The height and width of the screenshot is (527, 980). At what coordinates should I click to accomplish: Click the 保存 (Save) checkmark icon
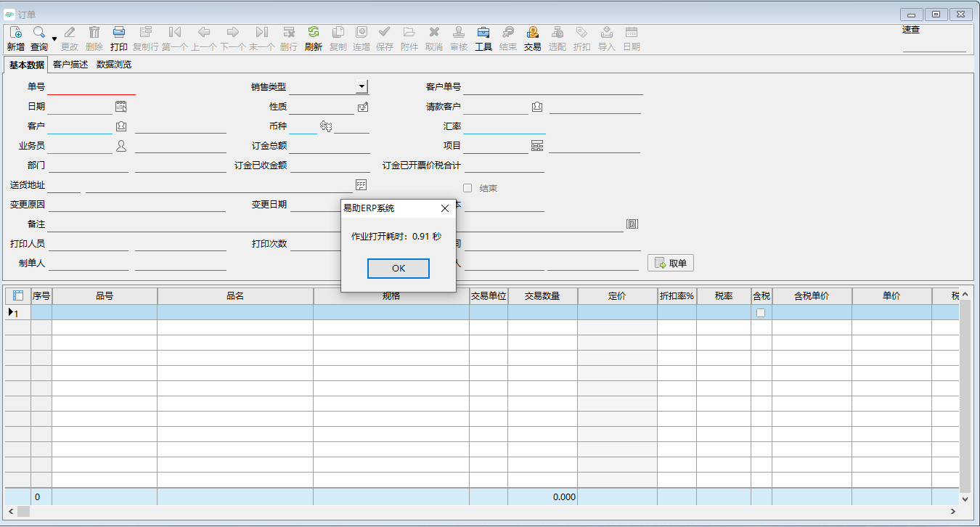point(385,32)
